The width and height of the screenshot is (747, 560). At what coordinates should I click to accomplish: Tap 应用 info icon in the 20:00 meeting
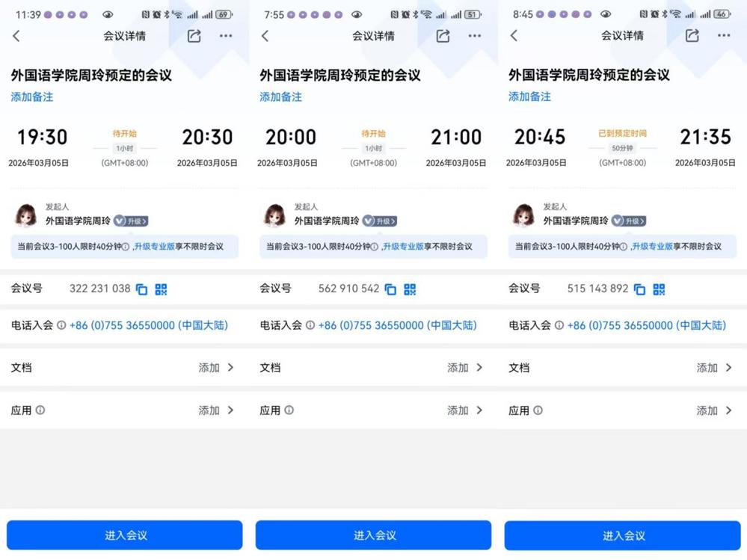click(289, 410)
